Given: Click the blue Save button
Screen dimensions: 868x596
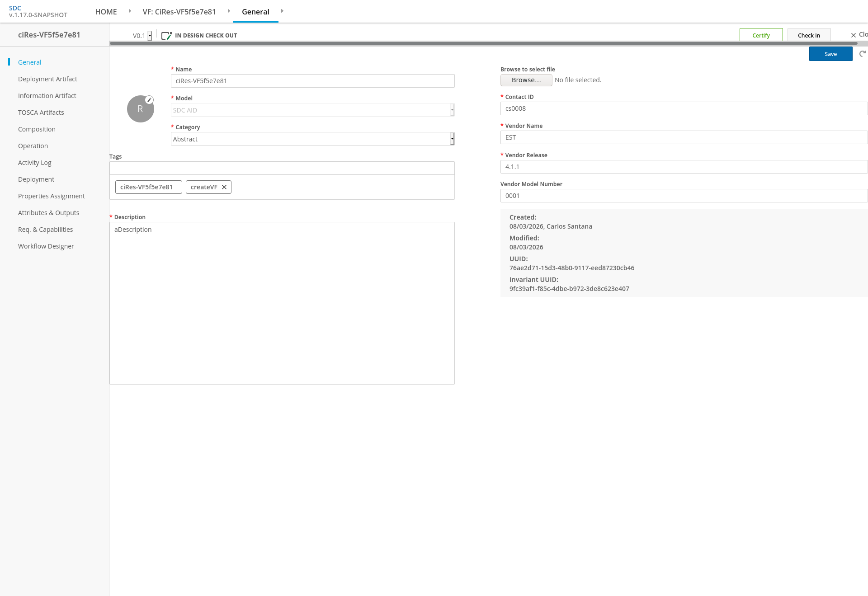Looking at the screenshot, I should pyautogui.click(x=831, y=54).
